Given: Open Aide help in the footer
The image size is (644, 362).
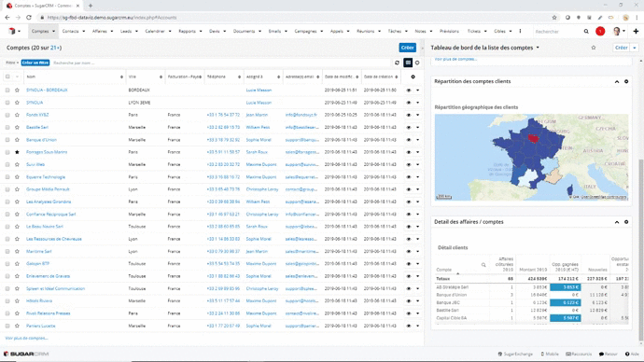Looking at the screenshot, I should (632, 354).
